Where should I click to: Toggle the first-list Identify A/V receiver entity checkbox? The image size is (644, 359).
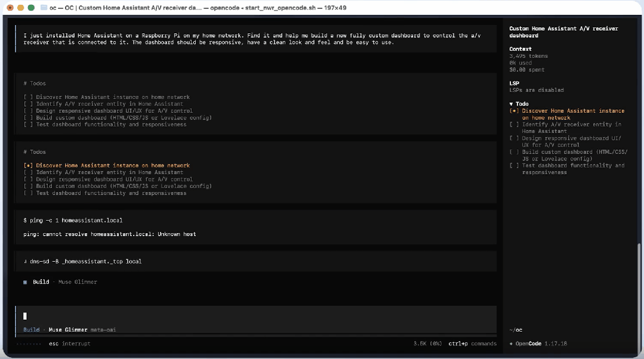(28, 104)
